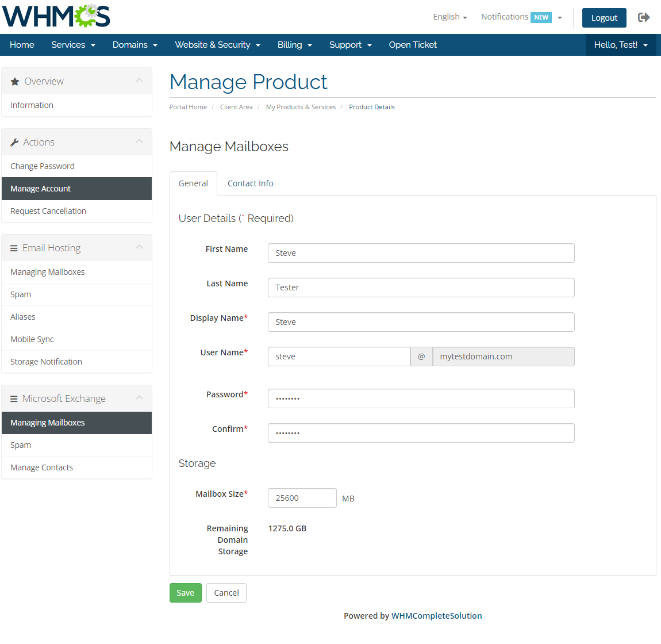The image size is (661, 644).
Task: Click the WHMCS logo
Action: [x=56, y=16]
